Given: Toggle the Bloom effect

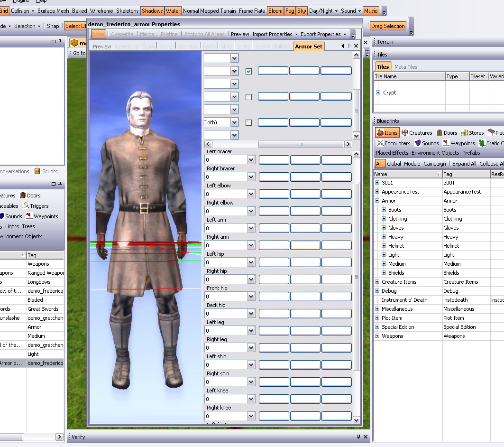Looking at the screenshot, I should pos(275,11).
